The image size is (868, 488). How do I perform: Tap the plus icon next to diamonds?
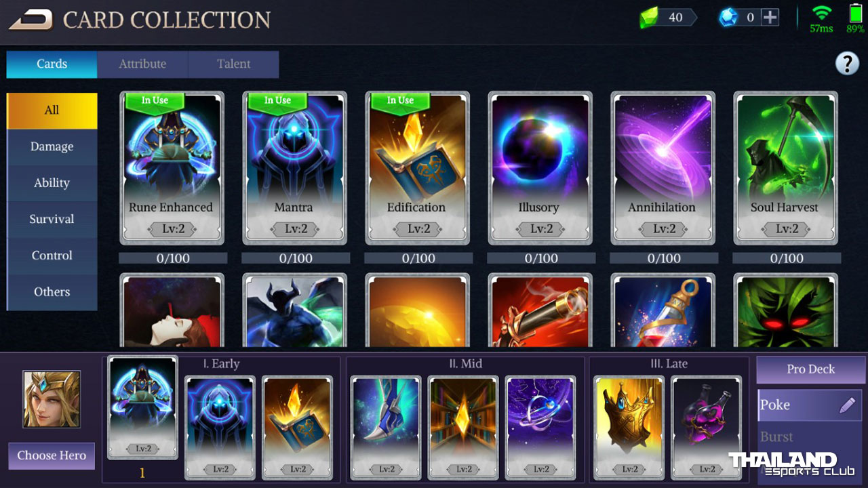(x=770, y=18)
